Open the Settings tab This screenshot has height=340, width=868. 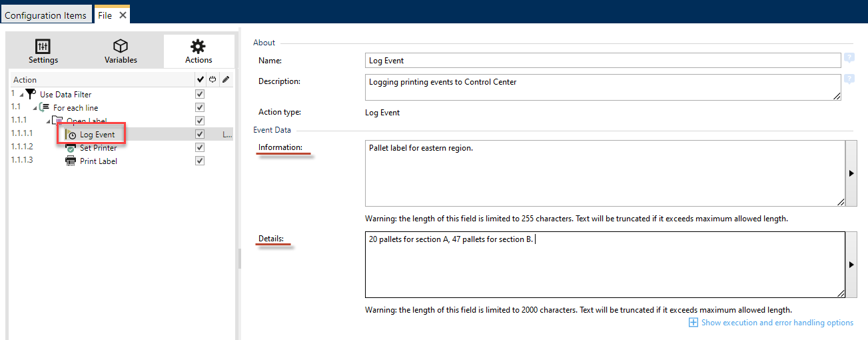coord(43,52)
